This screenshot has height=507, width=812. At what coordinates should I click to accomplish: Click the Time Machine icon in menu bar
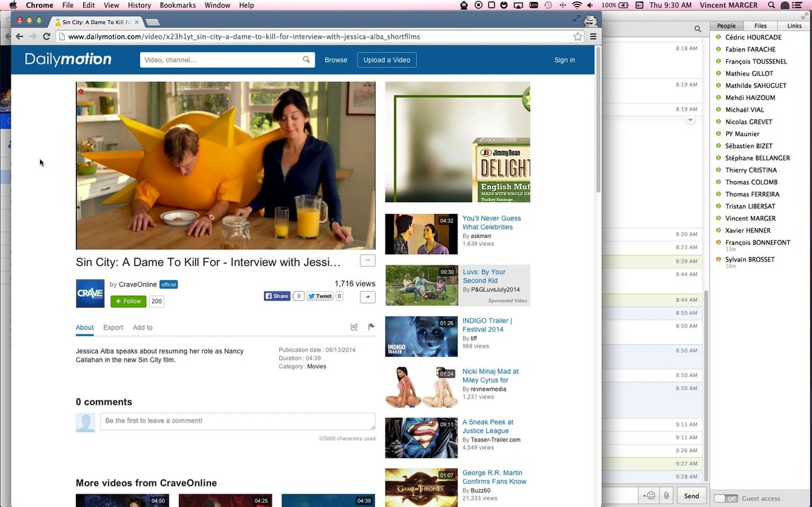click(548, 5)
